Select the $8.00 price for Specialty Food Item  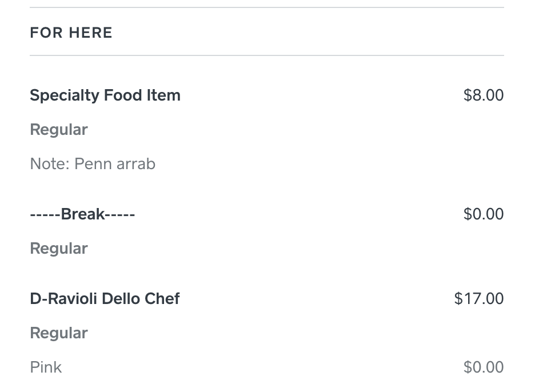(x=484, y=95)
